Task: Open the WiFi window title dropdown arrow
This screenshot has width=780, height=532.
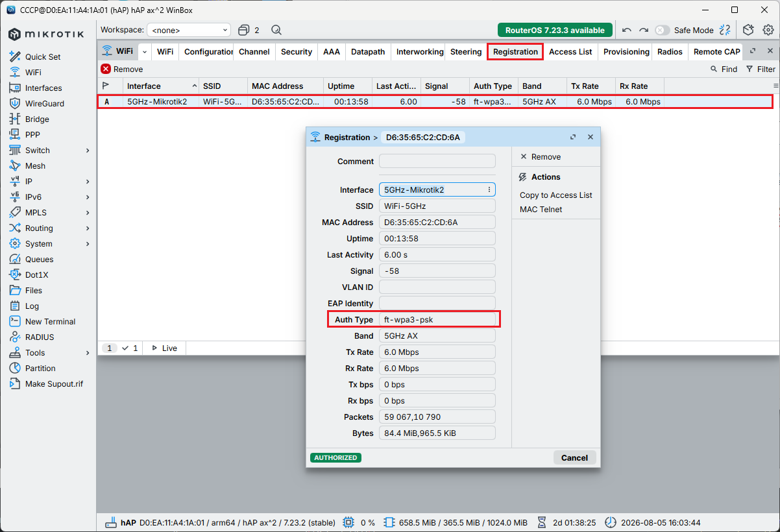Action: 144,52
